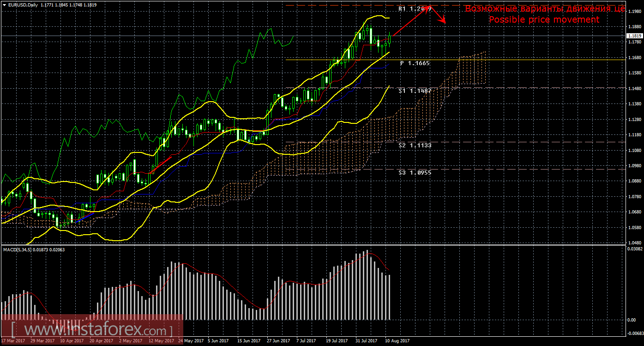Select the R1 resistance label
Image resolution: width=644 pixels, height=346 pixels.
point(415,9)
